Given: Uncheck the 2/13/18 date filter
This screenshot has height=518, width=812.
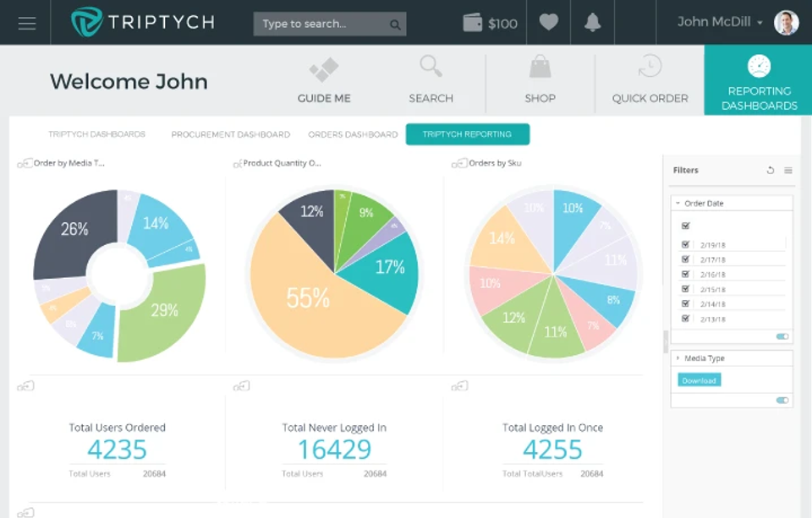Looking at the screenshot, I should click(x=686, y=319).
